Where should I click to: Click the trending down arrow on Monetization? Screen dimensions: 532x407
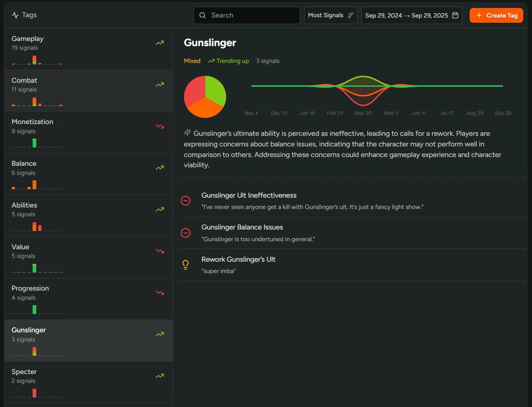160,126
